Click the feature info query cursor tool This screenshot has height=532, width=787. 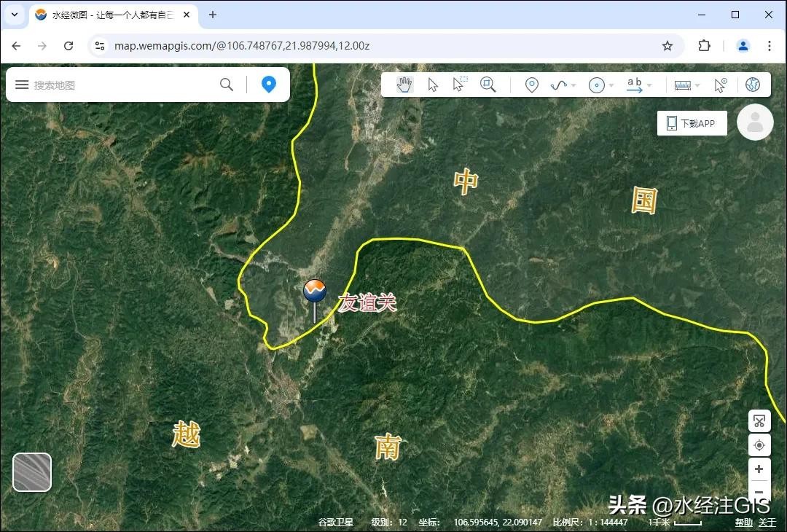click(720, 85)
